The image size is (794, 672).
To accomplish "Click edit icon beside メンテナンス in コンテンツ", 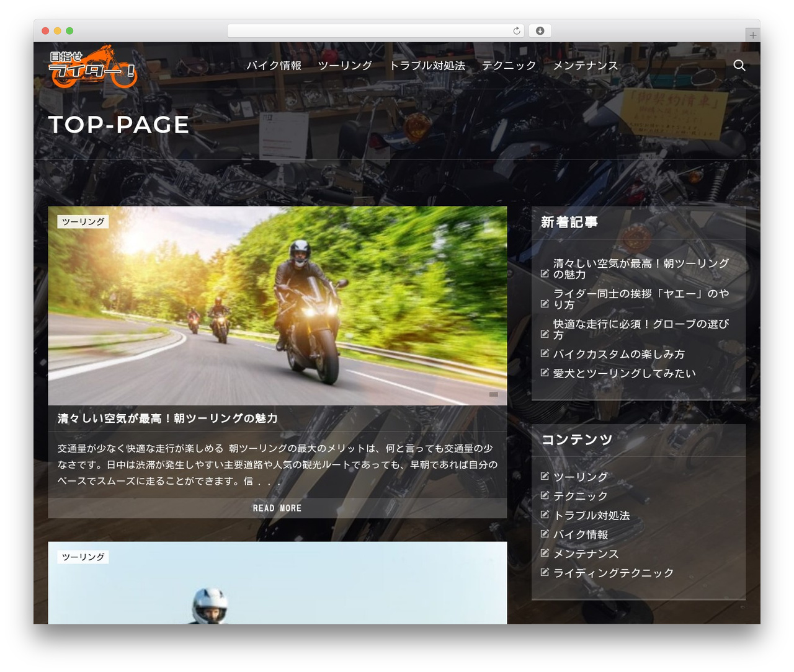I will click(x=545, y=553).
